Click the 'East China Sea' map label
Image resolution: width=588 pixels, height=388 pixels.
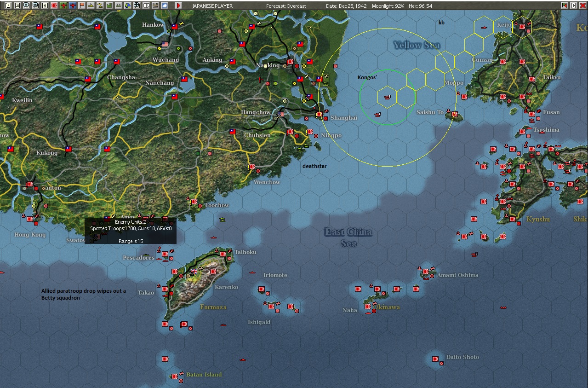click(x=348, y=237)
